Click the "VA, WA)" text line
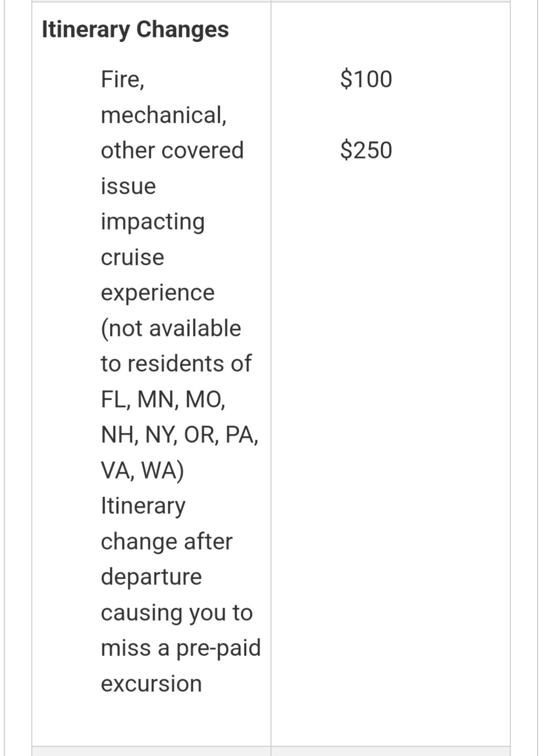This screenshot has height=756, width=555. tap(142, 470)
